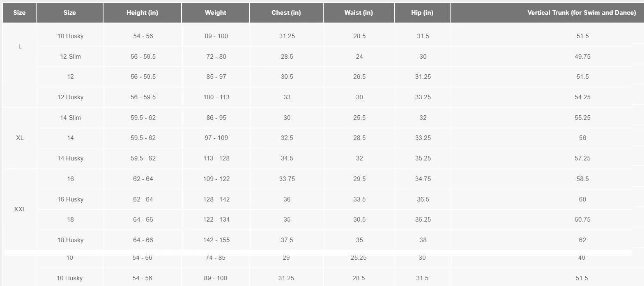
Task: Click the Chest (in) column header
Action: click(286, 13)
